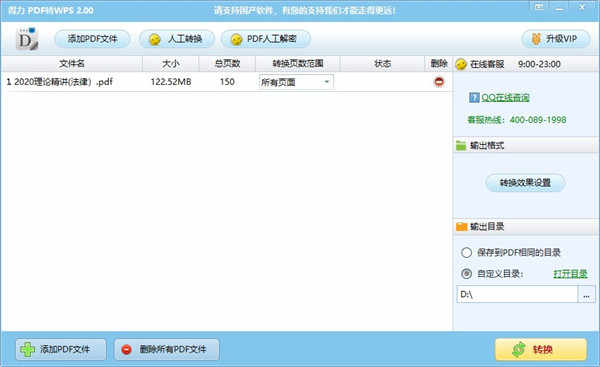Image resolution: width=600 pixels, height=367 pixels.
Task: Click the PDF人工解密 smiley icon
Action: pos(236,39)
